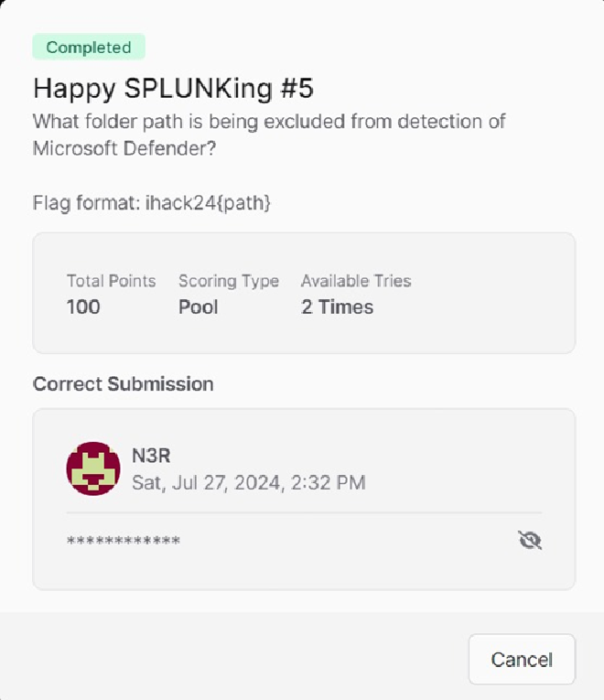Viewport: 604px width, 700px height.
Task: Open the N3R username
Action: point(151,457)
